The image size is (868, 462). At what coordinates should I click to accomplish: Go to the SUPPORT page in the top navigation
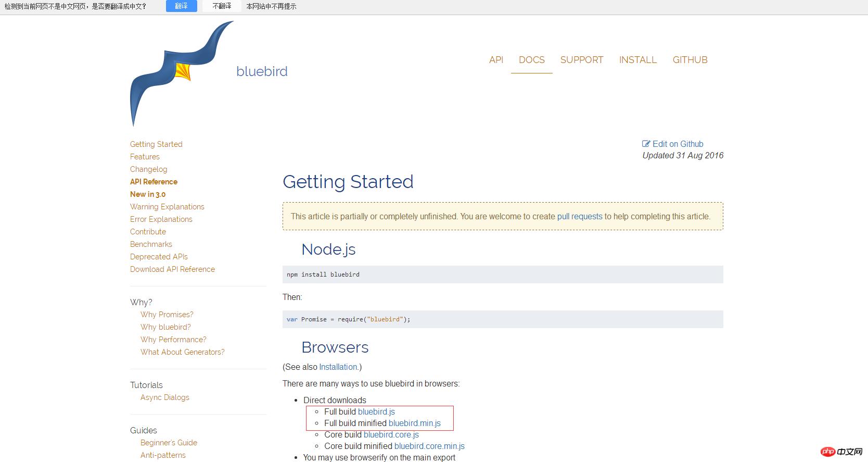(x=581, y=60)
